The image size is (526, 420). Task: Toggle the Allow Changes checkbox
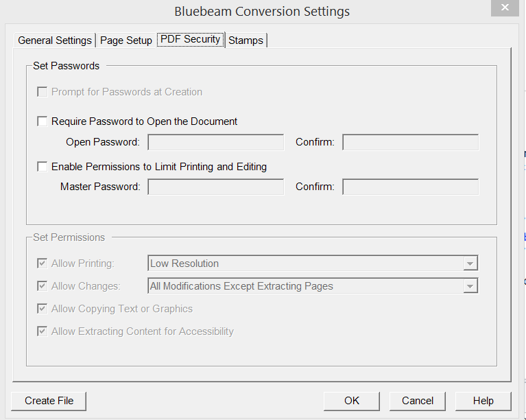coord(43,286)
